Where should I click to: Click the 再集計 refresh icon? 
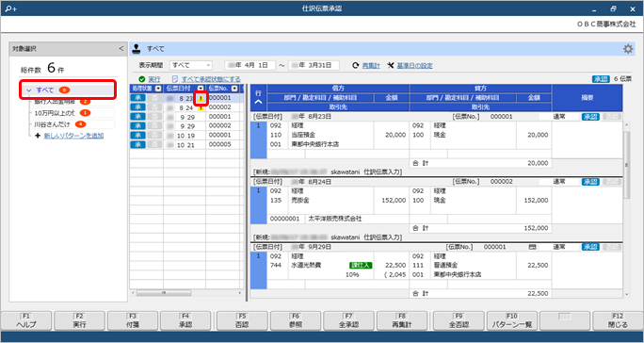click(356, 65)
